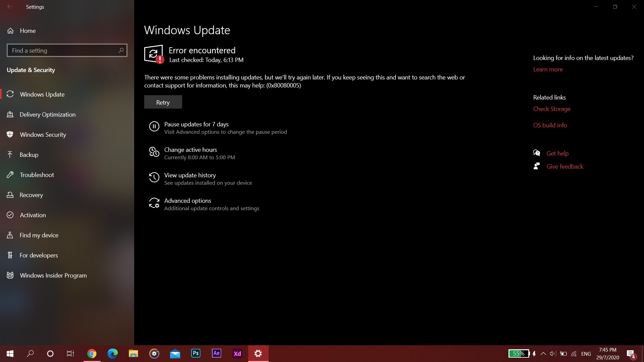644x362 pixels.
Task: Click the Advanced options gear-sync icon
Action: pyautogui.click(x=154, y=203)
